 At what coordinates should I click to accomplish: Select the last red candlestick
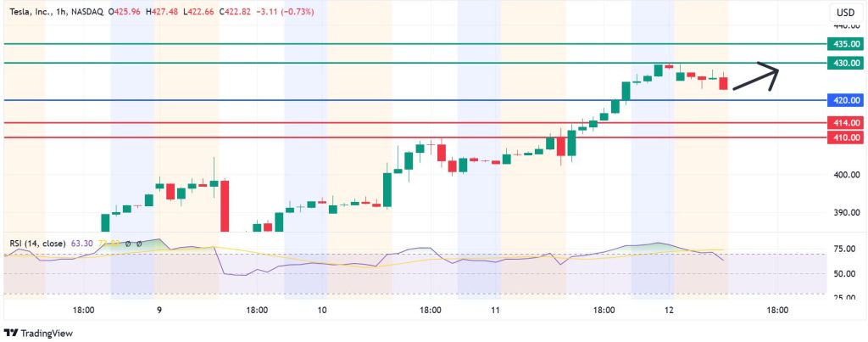pyautogui.click(x=723, y=82)
